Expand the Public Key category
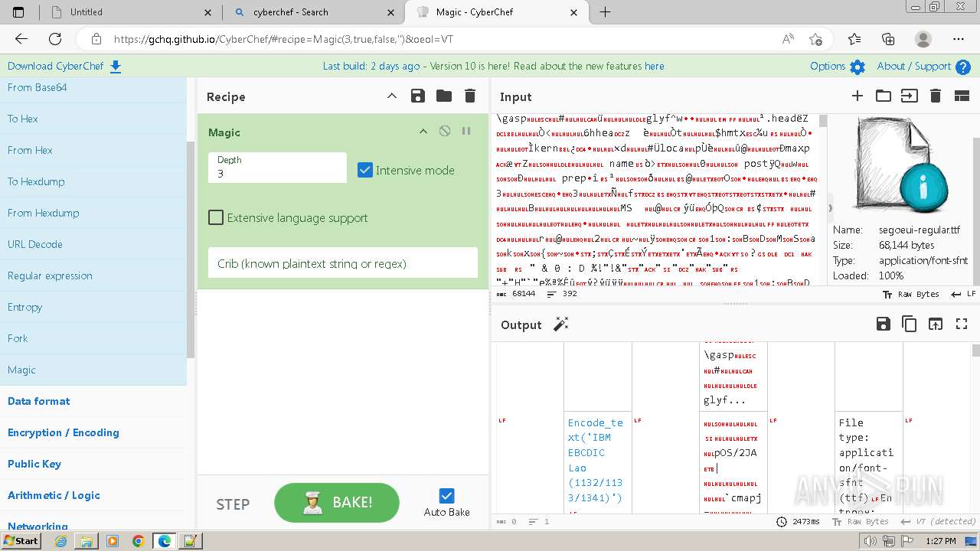Image resolution: width=980 pixels, height=551 pixels. pos(93,464)
